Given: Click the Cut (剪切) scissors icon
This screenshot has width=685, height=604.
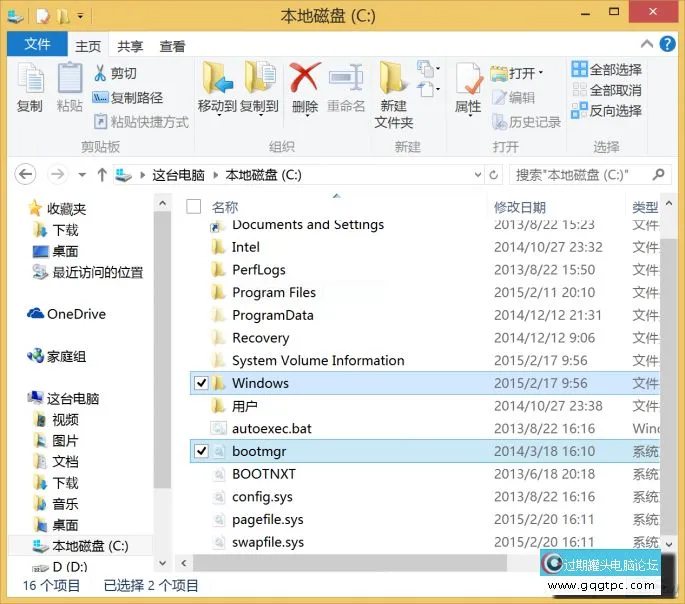Looking at the screenshot, I should pyautogui.click(x=100, y=73).
